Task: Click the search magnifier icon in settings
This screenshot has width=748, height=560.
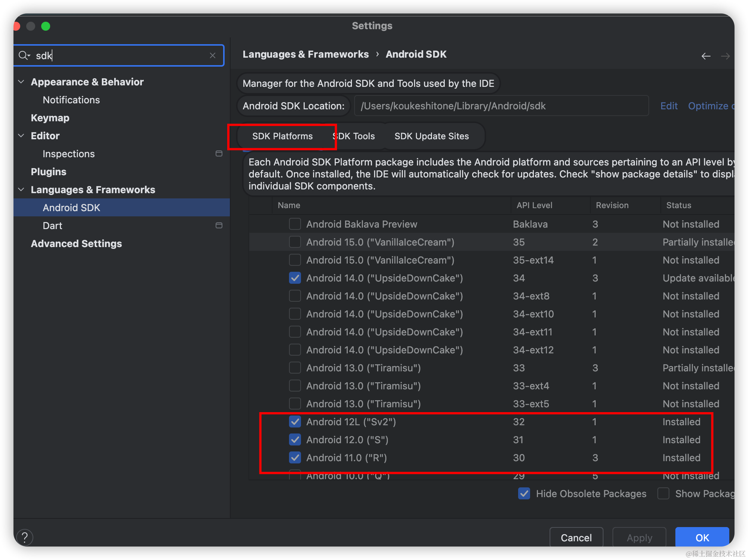Action: click(x=24, y=56)
